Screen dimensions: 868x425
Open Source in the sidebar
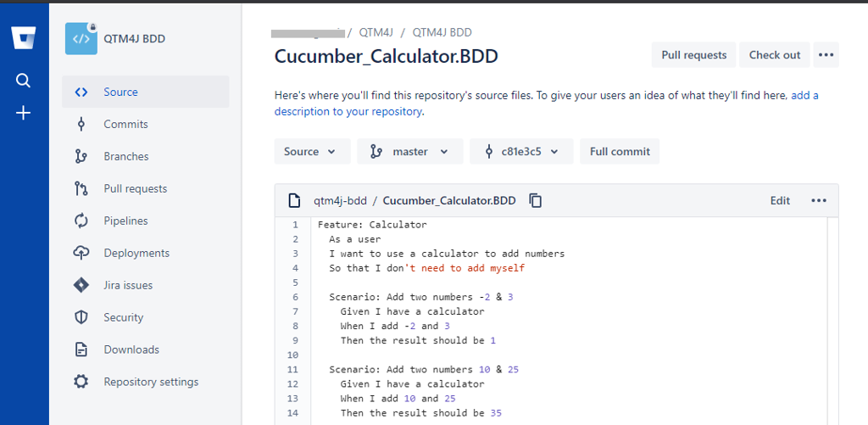pos(146,92)
